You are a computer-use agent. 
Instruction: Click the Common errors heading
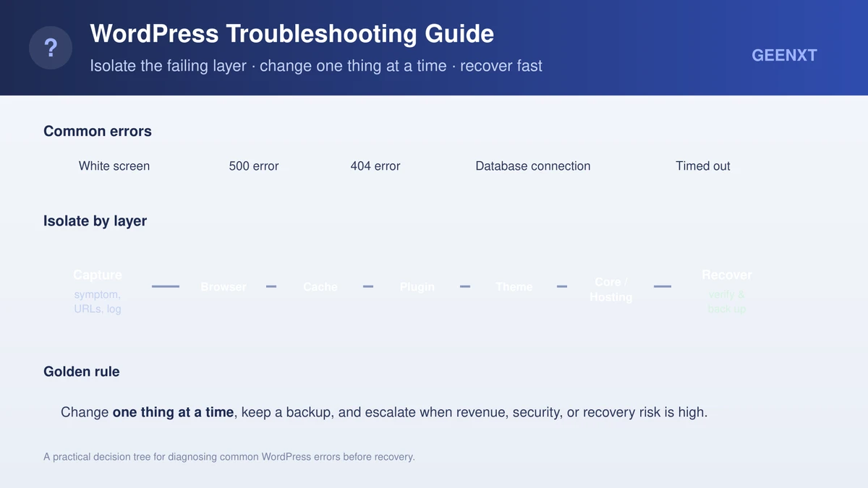(x=98, y=131)
